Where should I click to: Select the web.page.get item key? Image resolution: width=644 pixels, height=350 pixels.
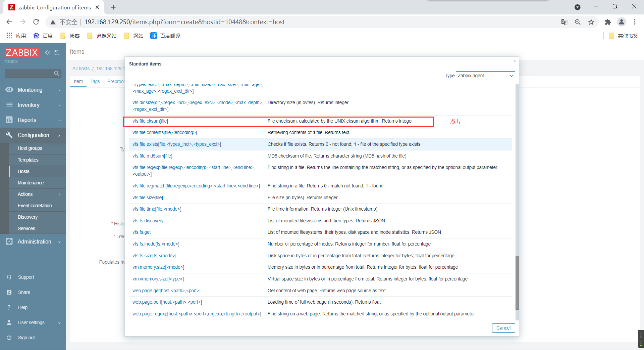(166, 291)
